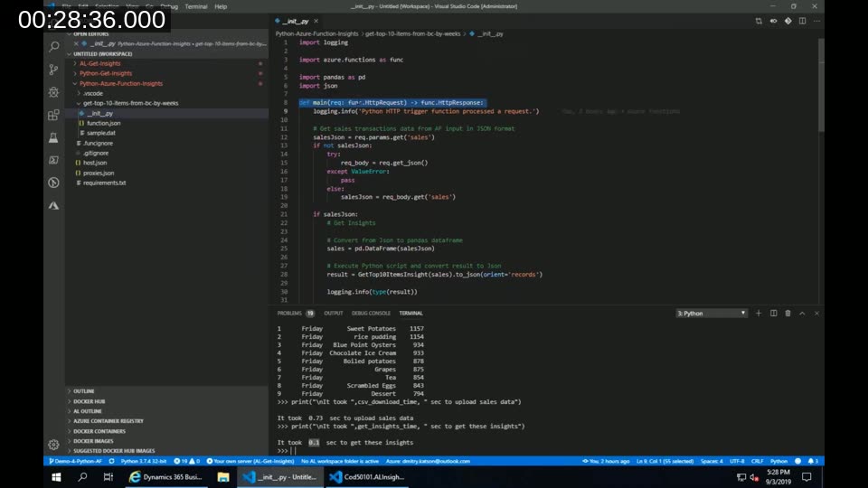868x488 pixels.
Task: Collapse the get-top-10-items-from-bc-by-weeks folder
Action: [130, 103]
